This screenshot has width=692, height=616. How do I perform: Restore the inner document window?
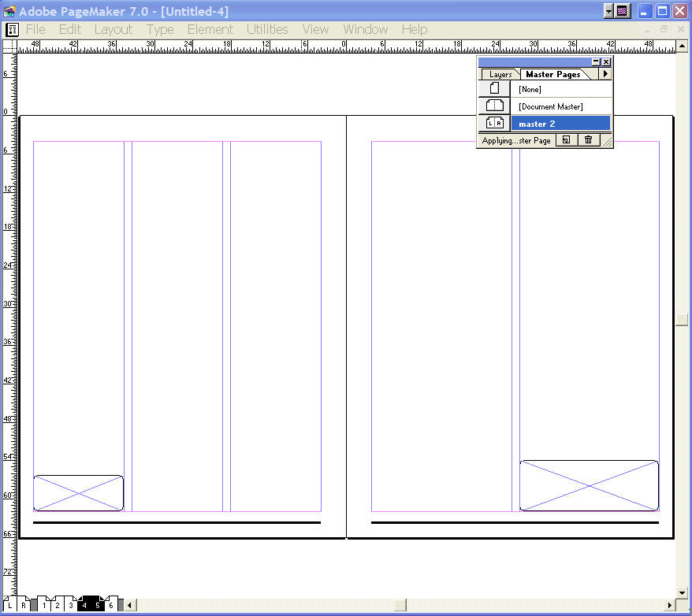click(x=664, y=30)
